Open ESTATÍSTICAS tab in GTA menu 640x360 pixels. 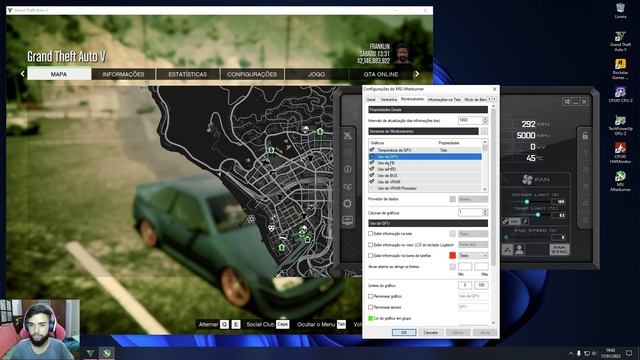click(188, 74)
